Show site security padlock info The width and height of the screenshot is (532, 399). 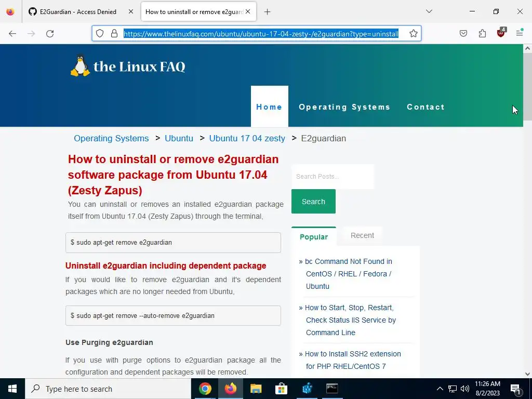pos(114,33)
